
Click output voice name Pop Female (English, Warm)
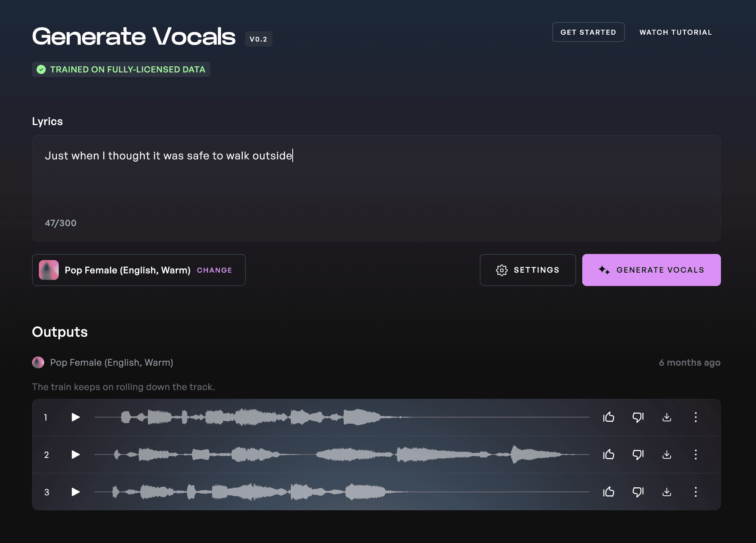tap(112, 363)
